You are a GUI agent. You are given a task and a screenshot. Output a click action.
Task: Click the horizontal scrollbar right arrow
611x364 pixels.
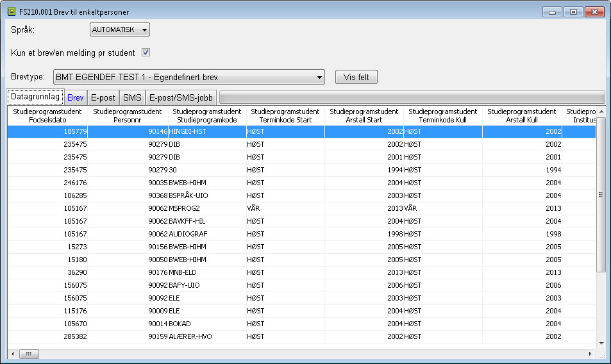click(590, 354)
